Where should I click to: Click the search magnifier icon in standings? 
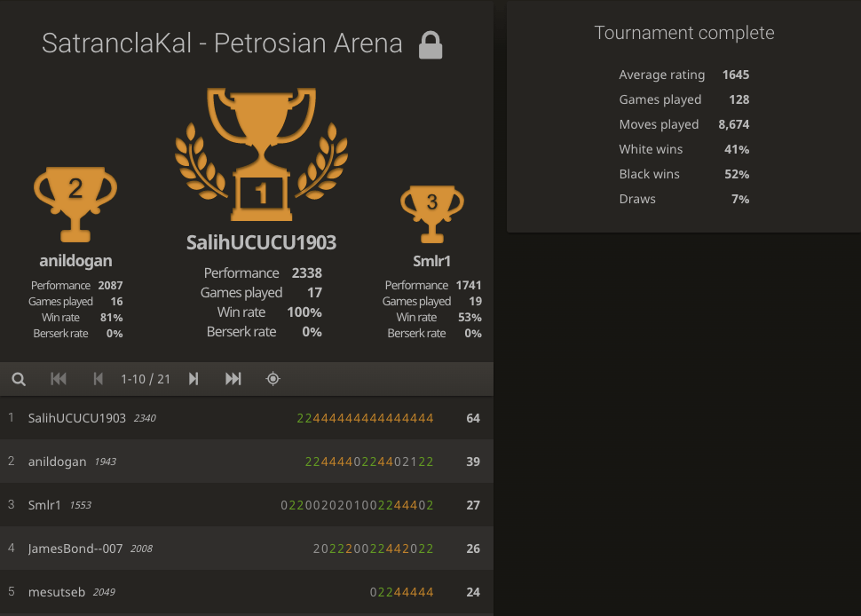[x=19, y=379]
